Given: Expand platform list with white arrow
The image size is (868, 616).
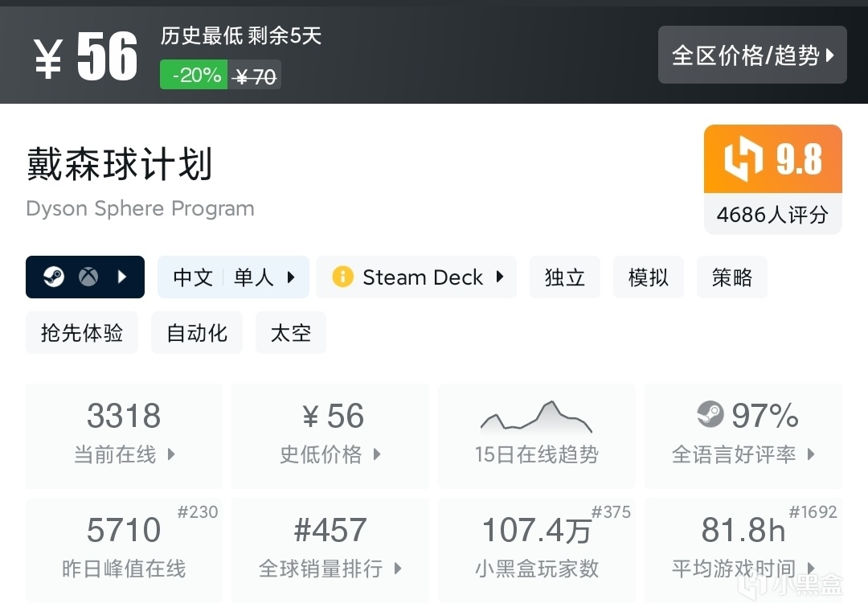Looking at the screenshot, I should (122, 277).
